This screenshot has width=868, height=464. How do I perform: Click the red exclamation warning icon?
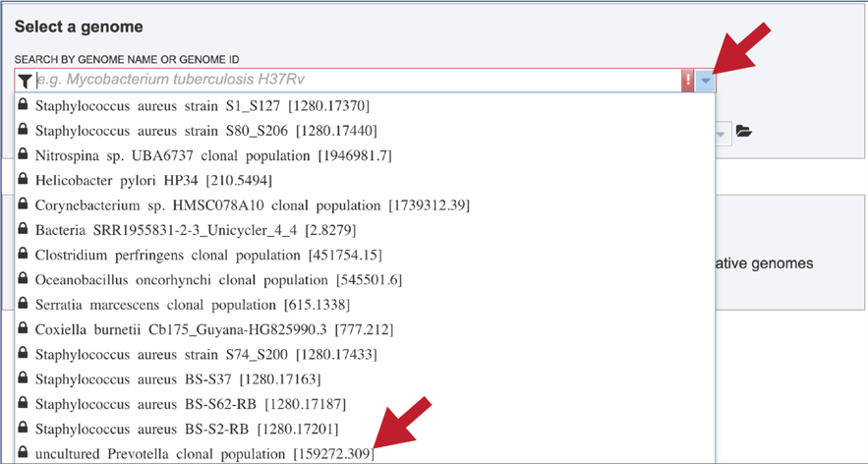[688, 81]
